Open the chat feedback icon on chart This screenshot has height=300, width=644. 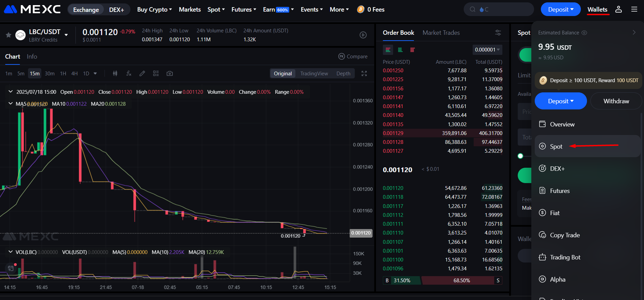11,268
